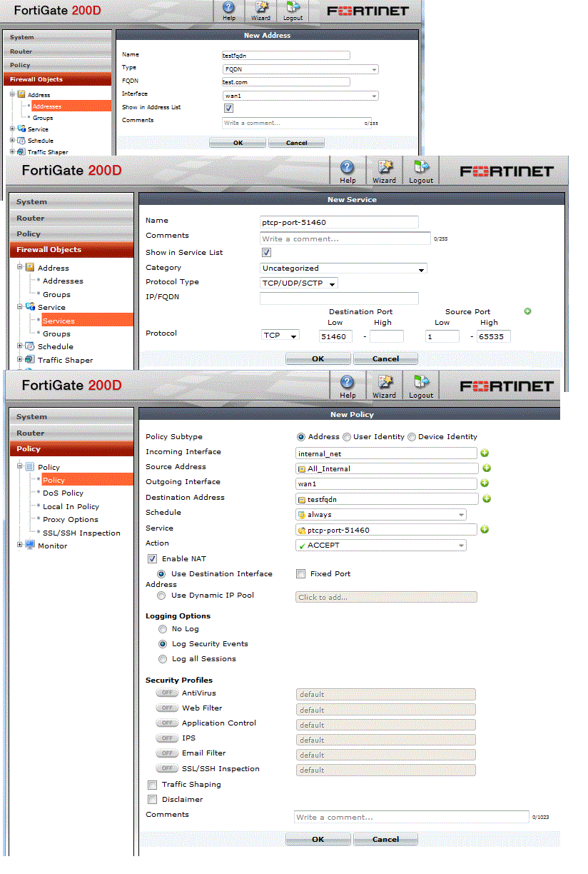588x874 pixels.
Task: Select No Log logging option
Action: tap(163, 629)
